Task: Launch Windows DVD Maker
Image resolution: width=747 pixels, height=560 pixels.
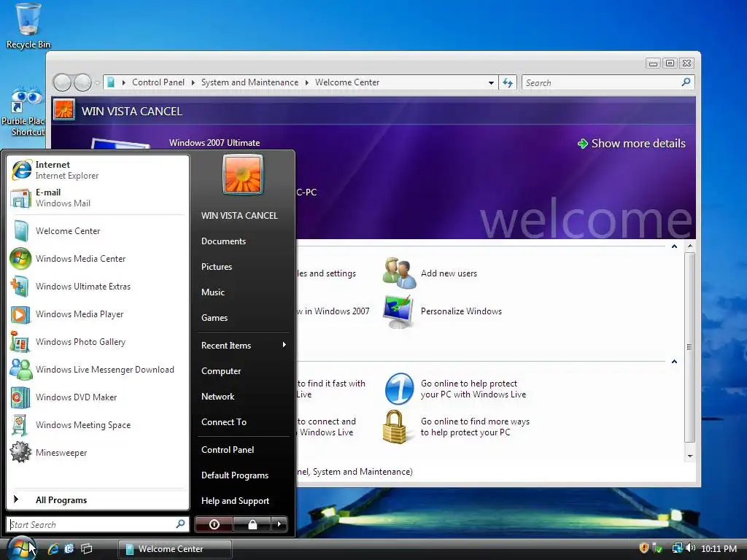Action: pos(98,397)
